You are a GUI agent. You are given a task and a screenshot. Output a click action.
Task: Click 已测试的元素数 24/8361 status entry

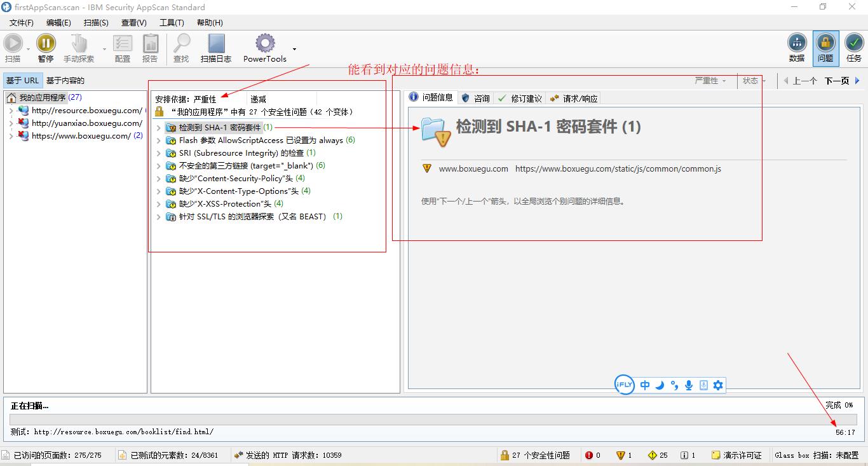pos(168,455)
